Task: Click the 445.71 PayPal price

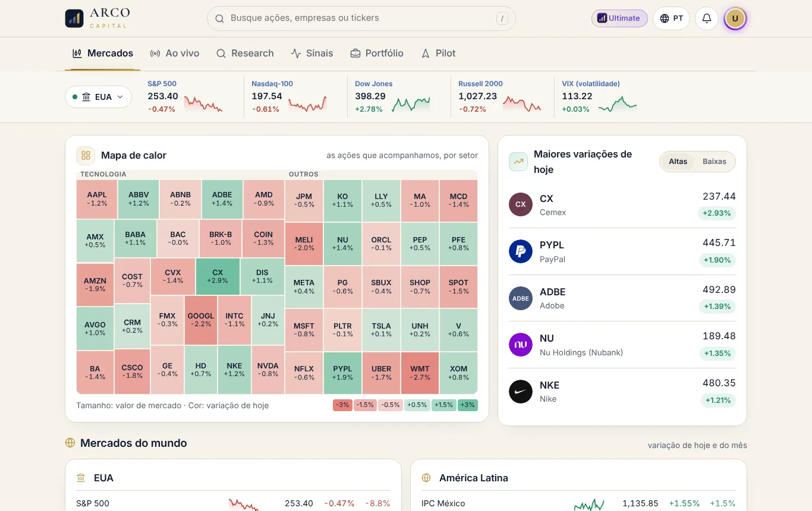Action: (x=719, y=242)
